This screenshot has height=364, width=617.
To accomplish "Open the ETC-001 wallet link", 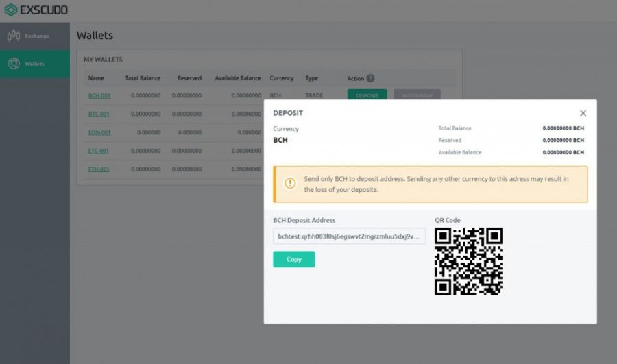I will click(x=98, y=151).
